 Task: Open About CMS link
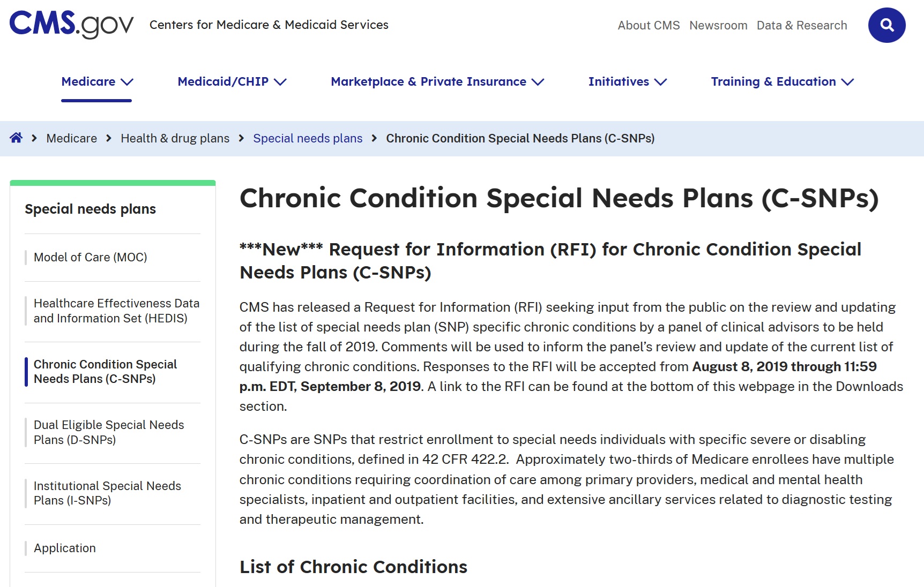pyautogui.click(x=649, y=25)
